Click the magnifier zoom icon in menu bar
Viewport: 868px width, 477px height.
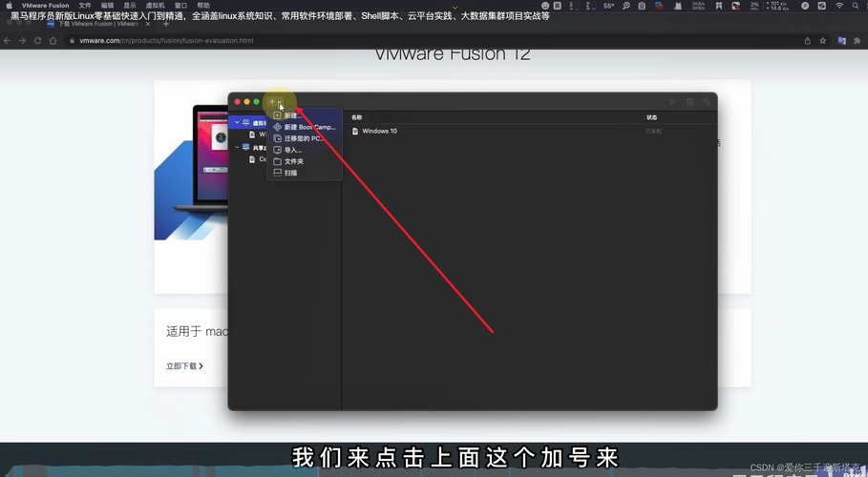coord(626,6)
